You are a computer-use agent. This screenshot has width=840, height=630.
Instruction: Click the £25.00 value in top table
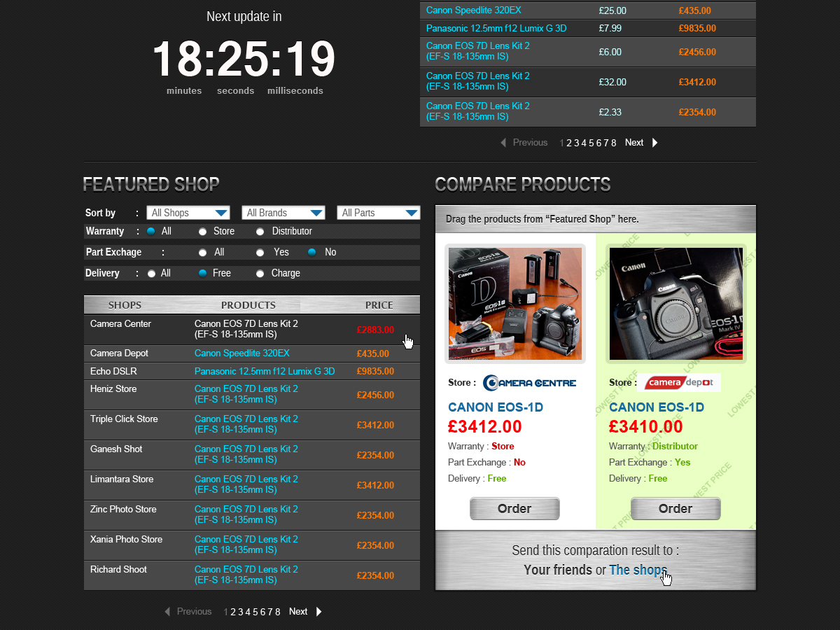point(612,11)
